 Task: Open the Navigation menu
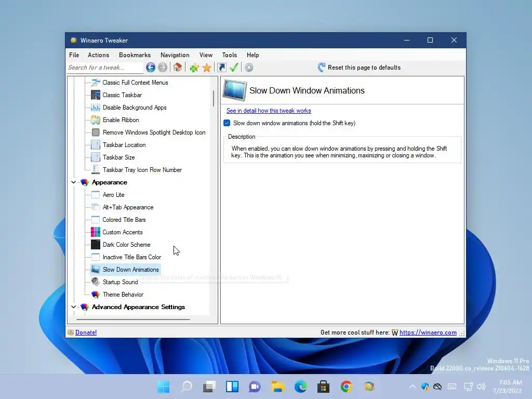pos(175,55)
